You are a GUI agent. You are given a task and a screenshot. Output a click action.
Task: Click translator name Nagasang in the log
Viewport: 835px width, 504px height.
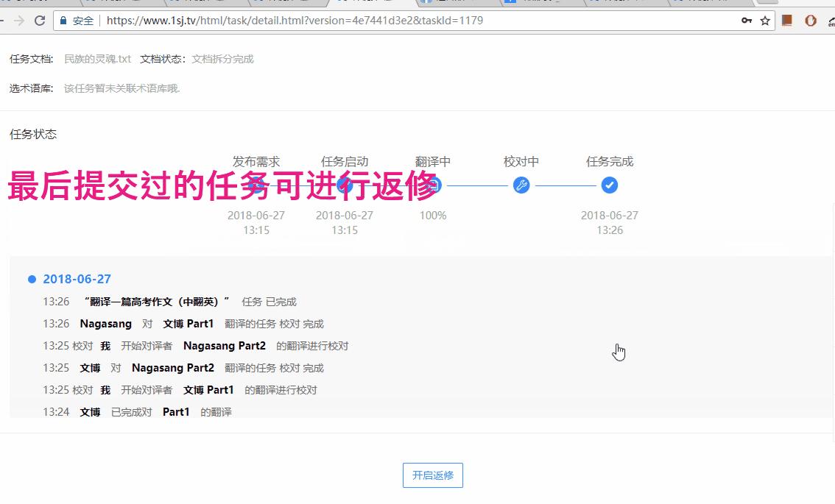click(x=105, y=324)
